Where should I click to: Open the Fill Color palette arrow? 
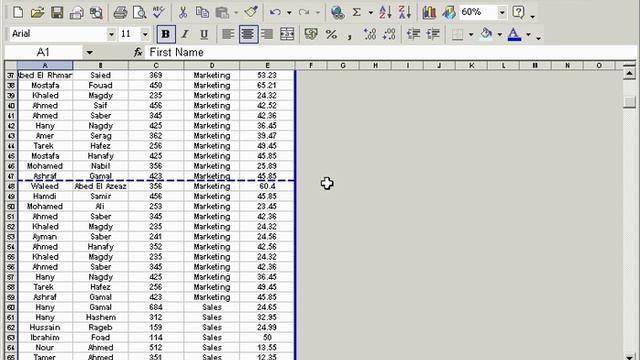tap(500, 35)
